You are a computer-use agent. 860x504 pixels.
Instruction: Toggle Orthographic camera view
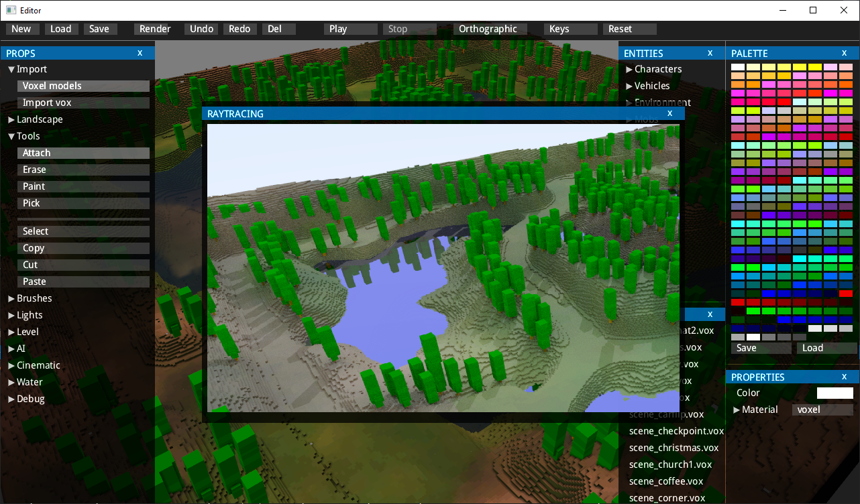[x=489, y=29]
